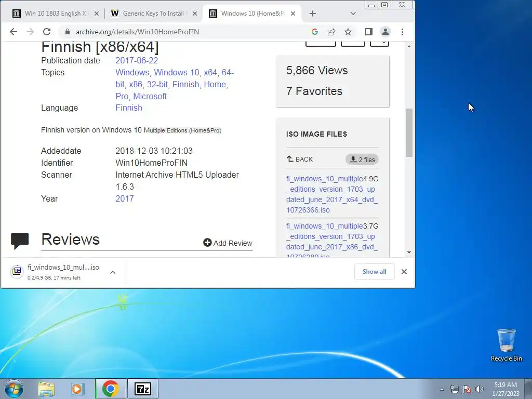Click the vertical scrollbar thumb
This screenshot has height=399, width=532.
click(x=409, y=132)
